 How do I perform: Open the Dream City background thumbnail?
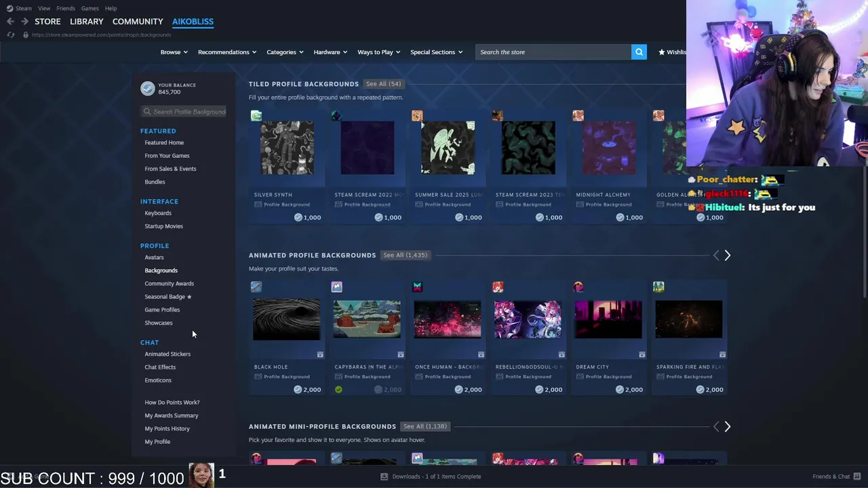pos(608,319)
